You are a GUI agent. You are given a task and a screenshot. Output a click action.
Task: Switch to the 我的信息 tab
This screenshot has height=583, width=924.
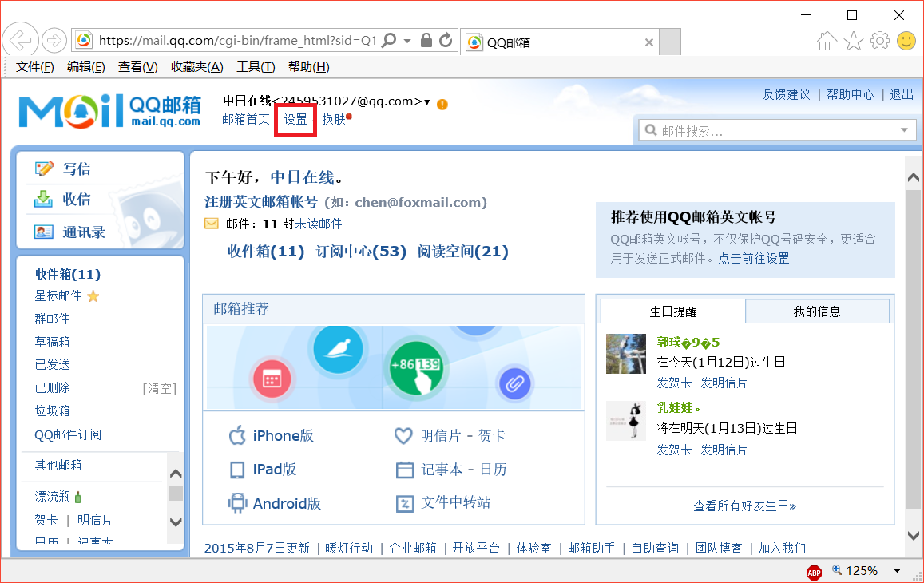[x=817, y=311]
